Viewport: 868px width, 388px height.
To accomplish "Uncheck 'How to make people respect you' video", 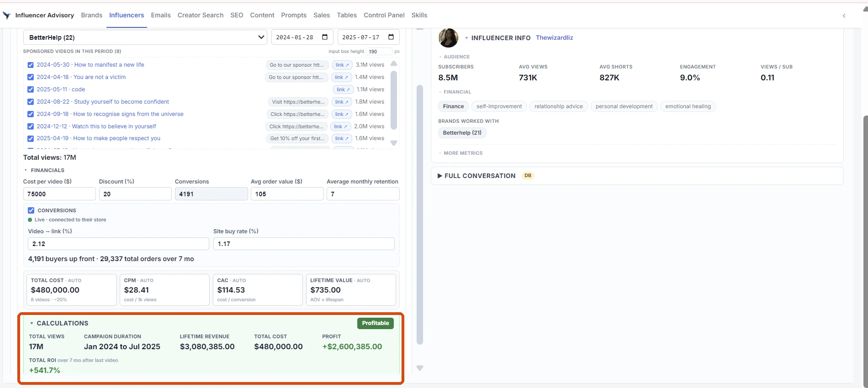I will (x=31, y=138).
